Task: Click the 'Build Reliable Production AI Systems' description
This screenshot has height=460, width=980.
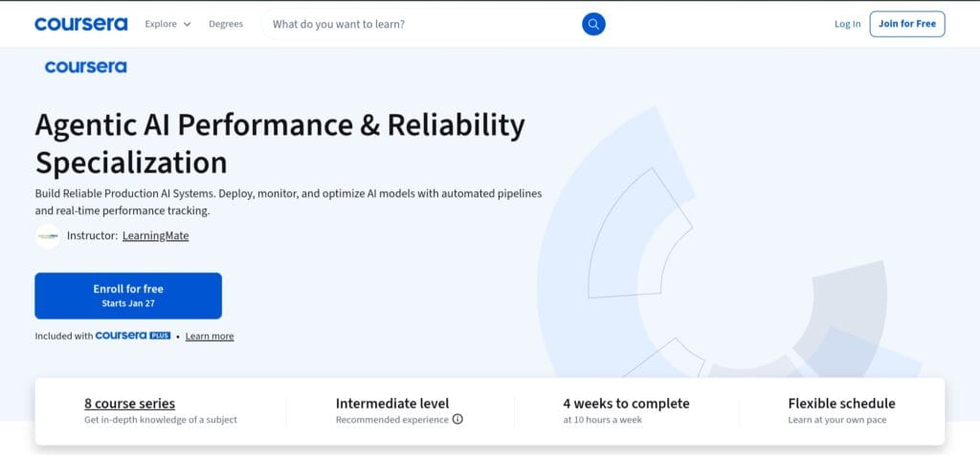Action: coord(288,202)
